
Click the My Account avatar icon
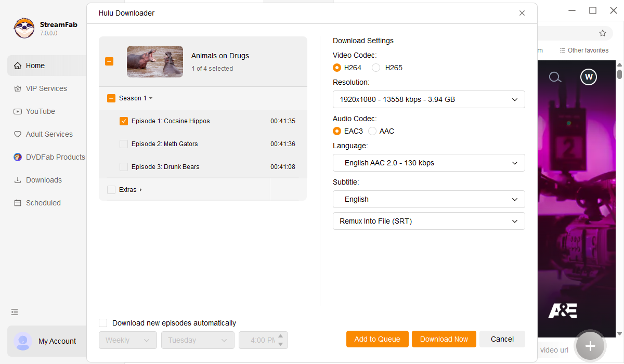[23, 341]
